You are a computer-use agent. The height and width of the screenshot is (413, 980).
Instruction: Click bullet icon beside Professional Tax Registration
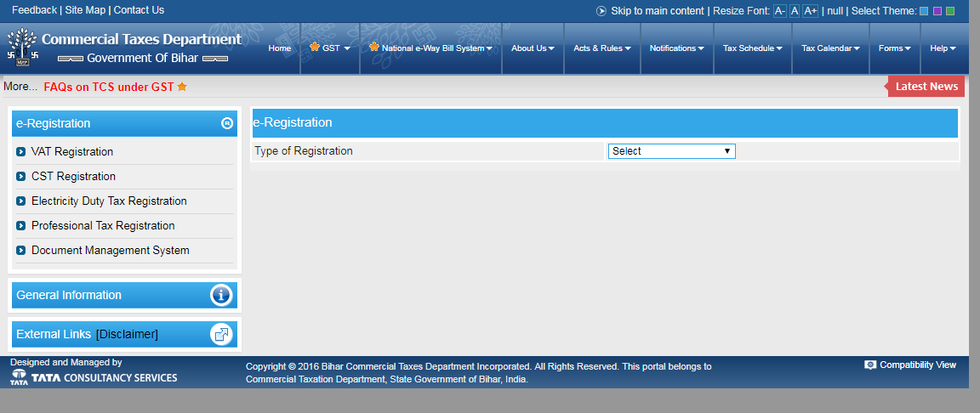coord(20,226)
